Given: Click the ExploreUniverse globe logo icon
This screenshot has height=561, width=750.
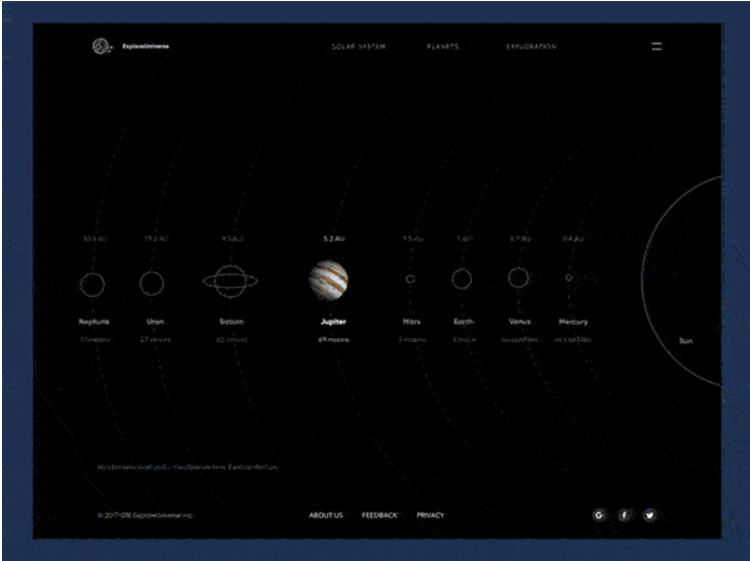Looking at the screenshot, I should coord(99,46).
